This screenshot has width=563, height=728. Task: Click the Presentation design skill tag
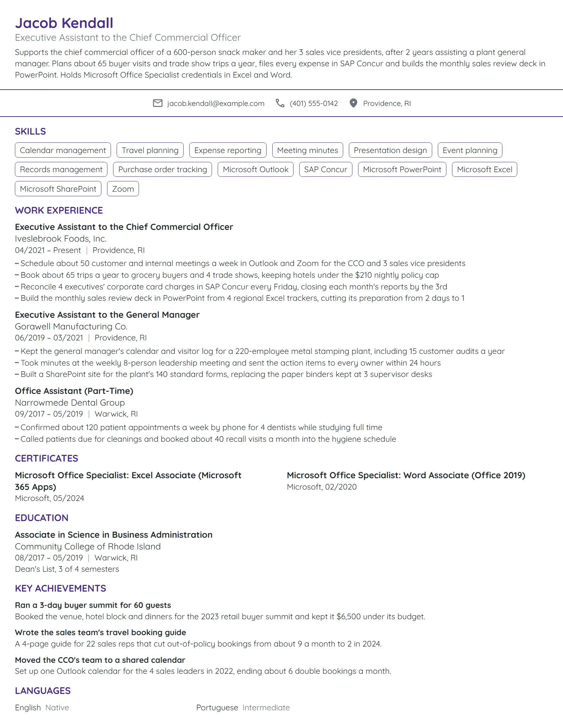(x=390, y=150)
